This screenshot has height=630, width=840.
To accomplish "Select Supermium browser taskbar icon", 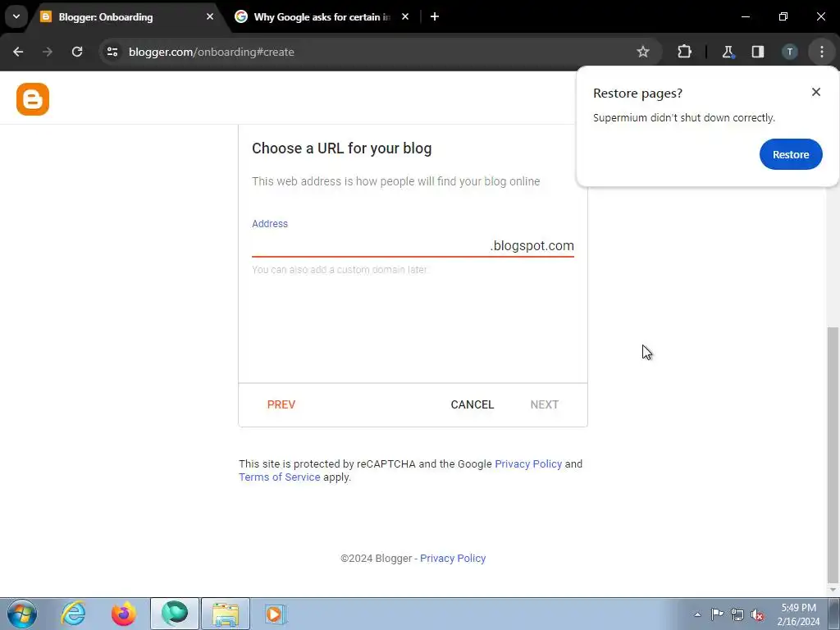I will [x=175, y=614].
